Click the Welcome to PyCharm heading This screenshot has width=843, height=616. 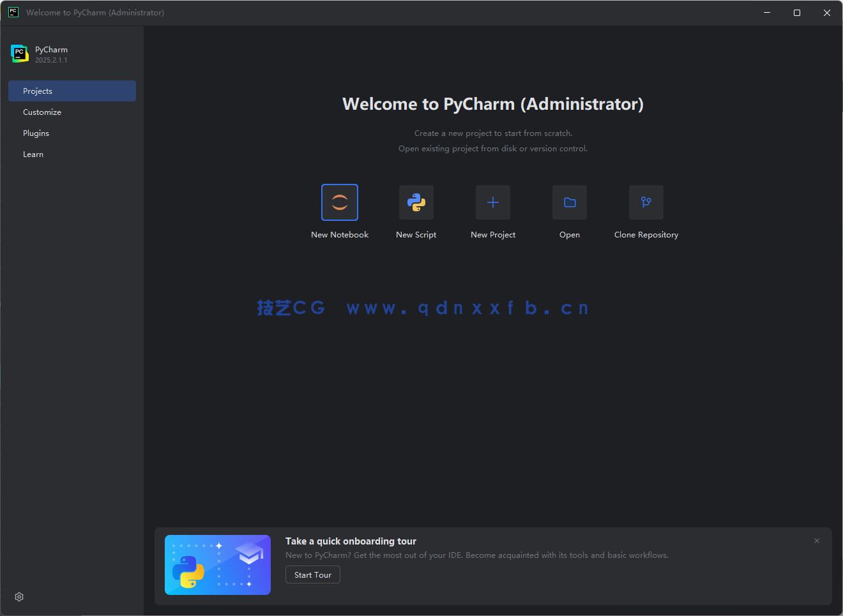pyautogui.click(x=492, y=103)
